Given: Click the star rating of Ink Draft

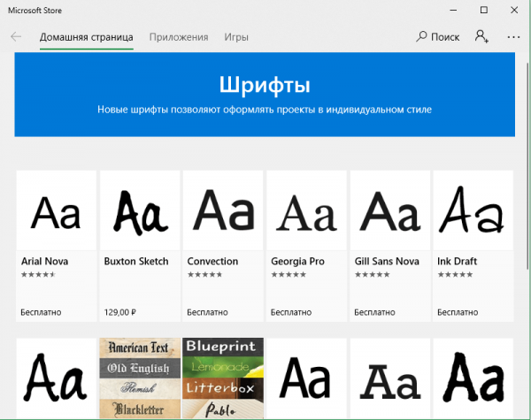Looking at the screenshot, I should (x=455, y=274).
